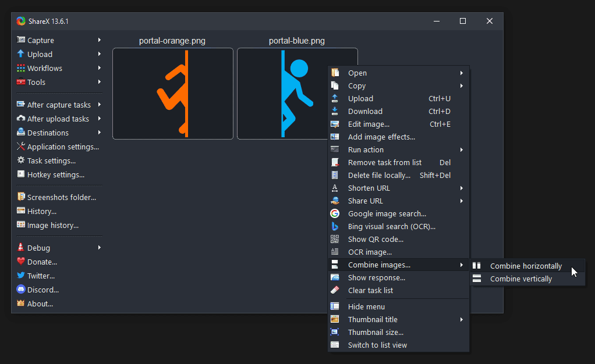Click the Combine vertically icon
Image resolution: width=595 pixels, height=364 pixels.
coord(477,279)
